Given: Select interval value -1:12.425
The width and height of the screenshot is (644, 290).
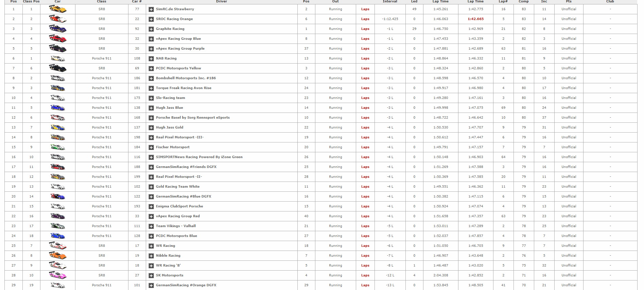Looking at the screenshot, I should click(x=390, y=19).
